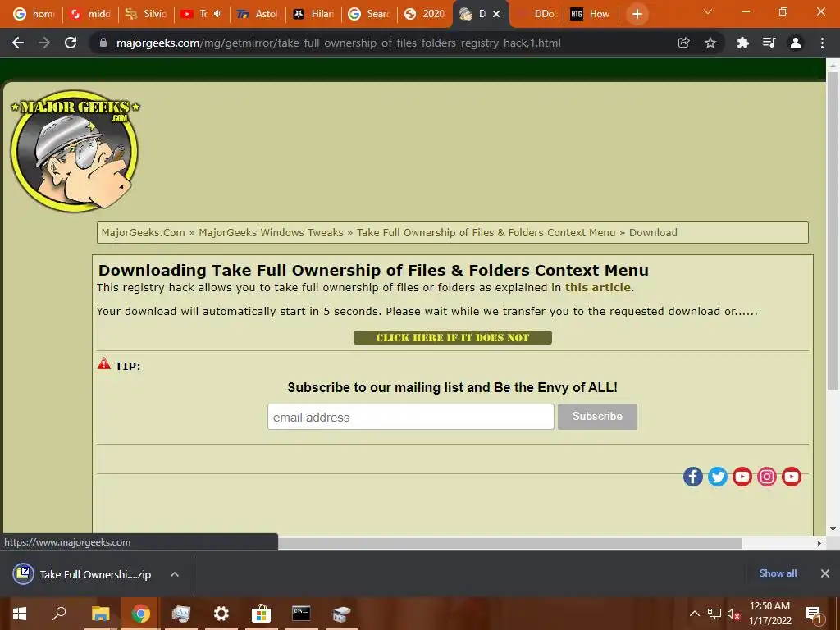The image size is (840, 630).
Task: Share this page via the share icon
Action: click(x=683, y=43)
